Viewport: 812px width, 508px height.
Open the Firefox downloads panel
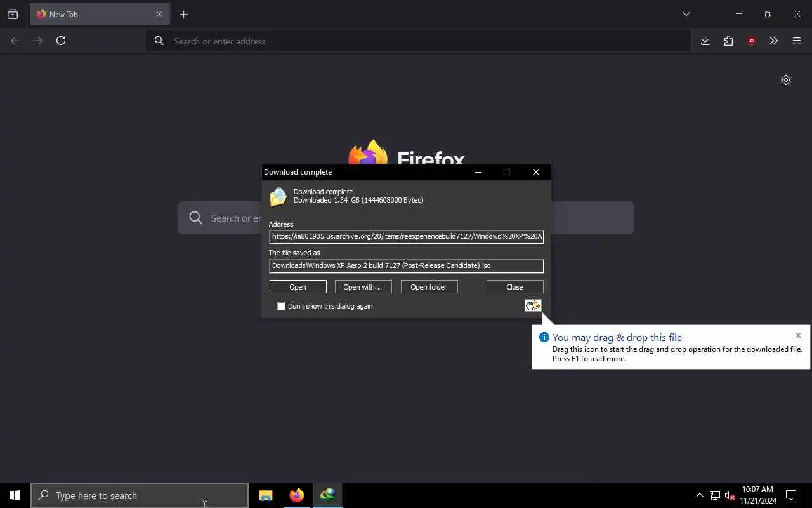click(705, 41)
